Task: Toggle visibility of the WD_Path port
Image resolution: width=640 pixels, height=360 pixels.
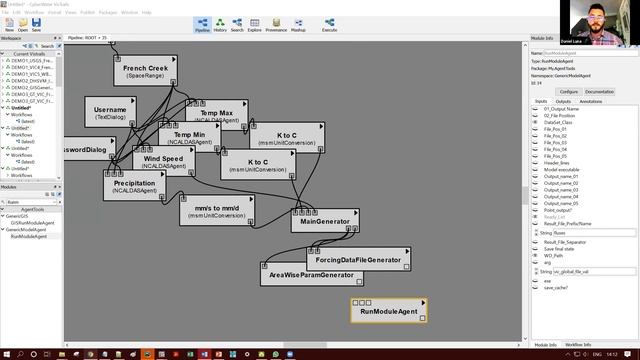Action: tap(535, 256)
